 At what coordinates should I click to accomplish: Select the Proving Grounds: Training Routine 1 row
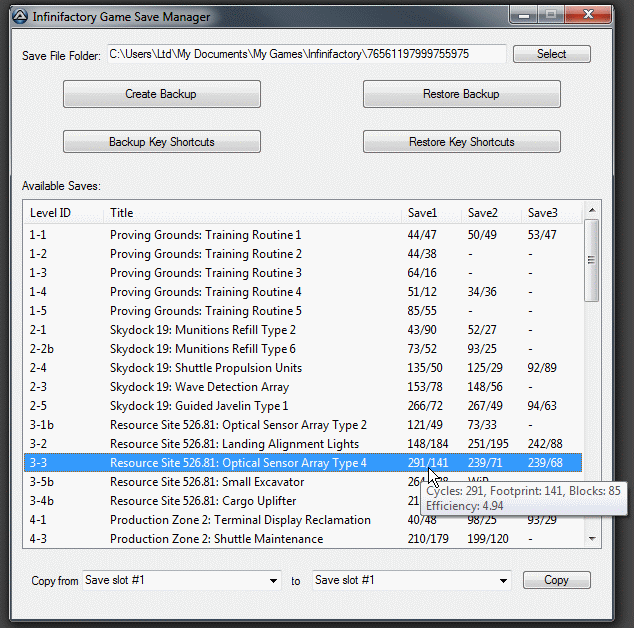pyautogui.click(x=303, y=235)
